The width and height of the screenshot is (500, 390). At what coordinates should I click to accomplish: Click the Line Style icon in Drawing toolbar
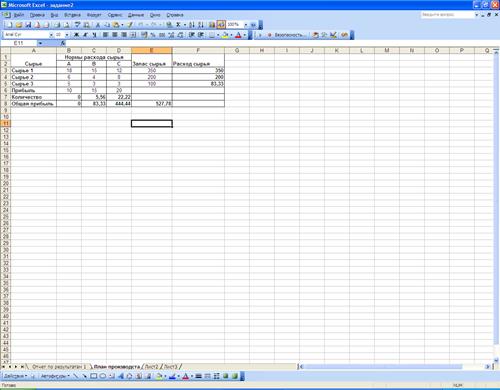click(198, 376)
